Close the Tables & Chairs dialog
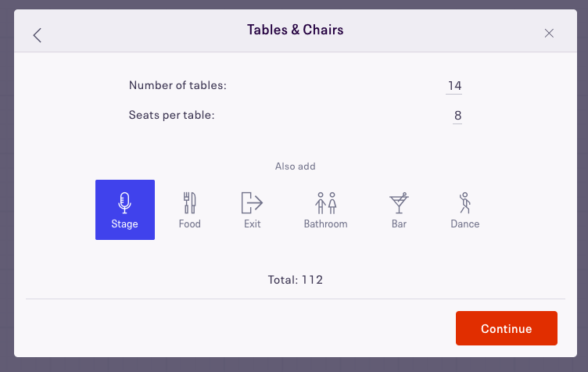 click(x=549, y=34)
